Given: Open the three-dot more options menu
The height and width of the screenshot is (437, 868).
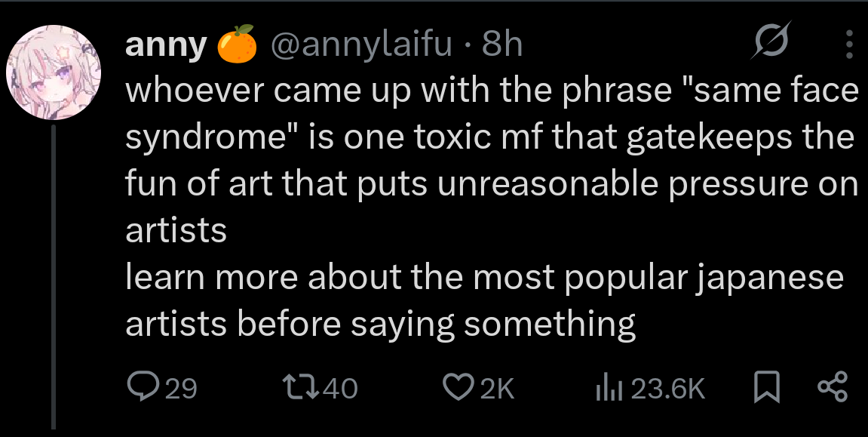Looking at the screenshot, I should 850,45.
